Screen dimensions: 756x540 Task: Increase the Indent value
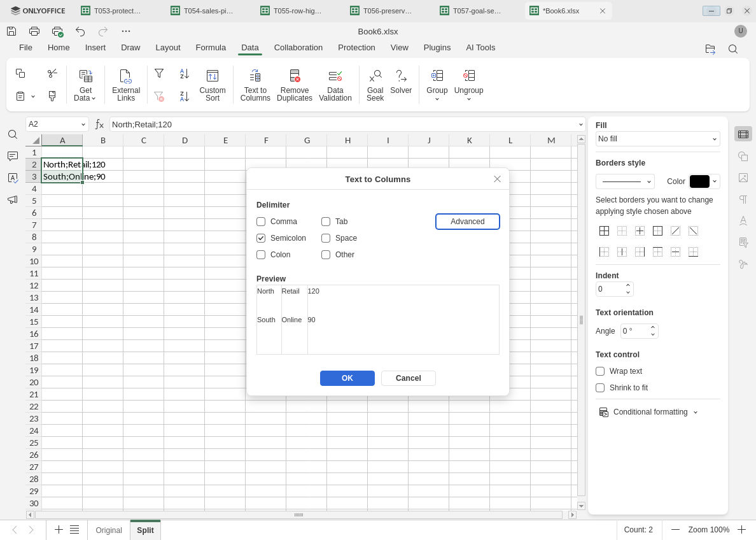click(627, 286)
